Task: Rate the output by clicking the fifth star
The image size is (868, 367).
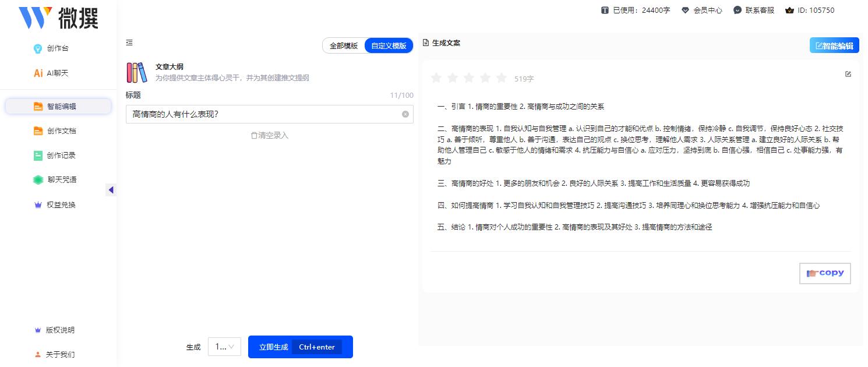Action: click(x=502, y=77)
